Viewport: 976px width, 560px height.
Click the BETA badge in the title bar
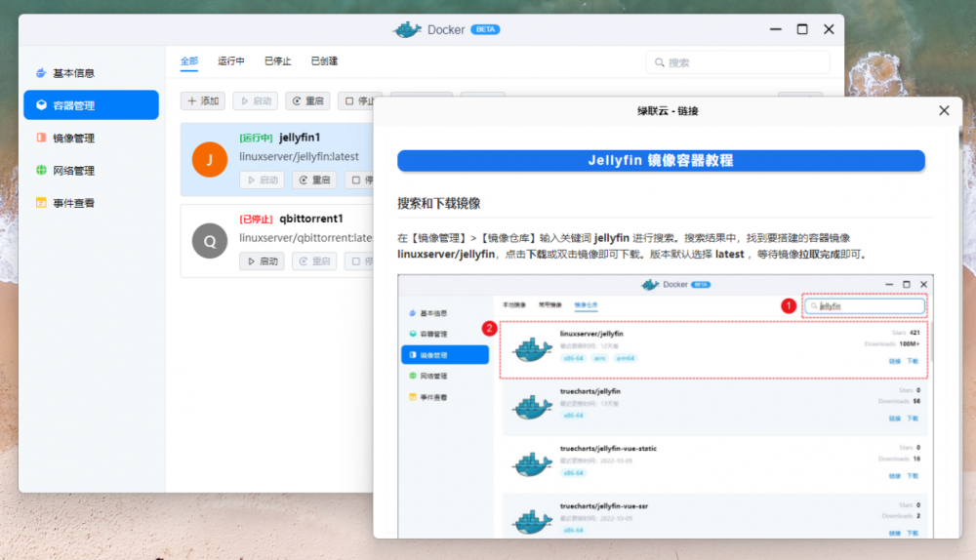tap(485, 29)
